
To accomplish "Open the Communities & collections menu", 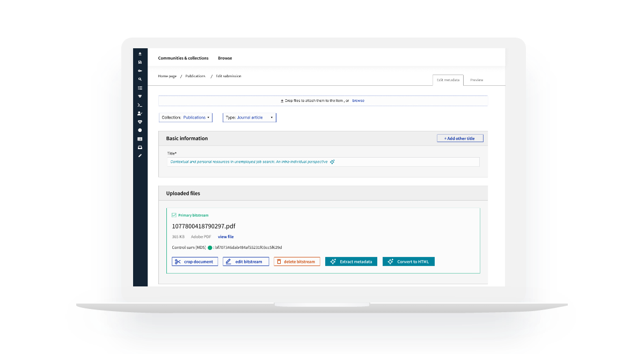I will 183,58.
